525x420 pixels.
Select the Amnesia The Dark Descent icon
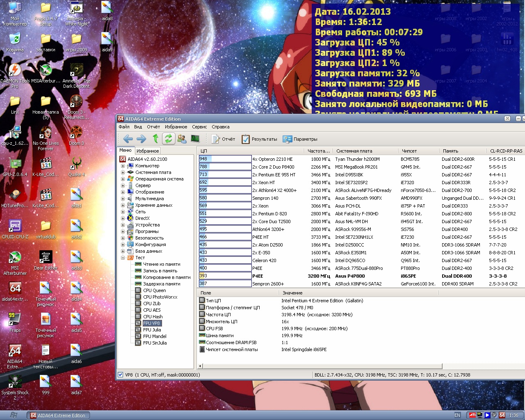[x=76, y=76]
